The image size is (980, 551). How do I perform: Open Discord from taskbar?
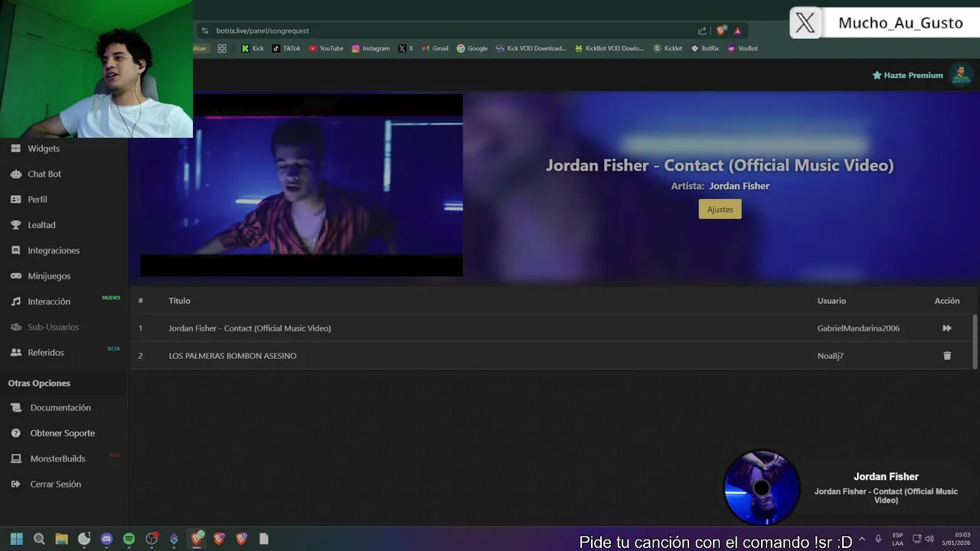pos(106,539)
